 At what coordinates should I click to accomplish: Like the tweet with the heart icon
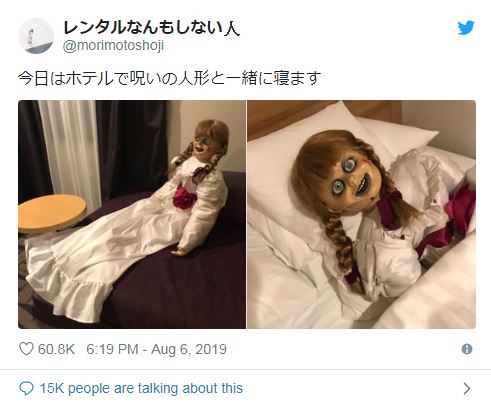click(26, 349)
